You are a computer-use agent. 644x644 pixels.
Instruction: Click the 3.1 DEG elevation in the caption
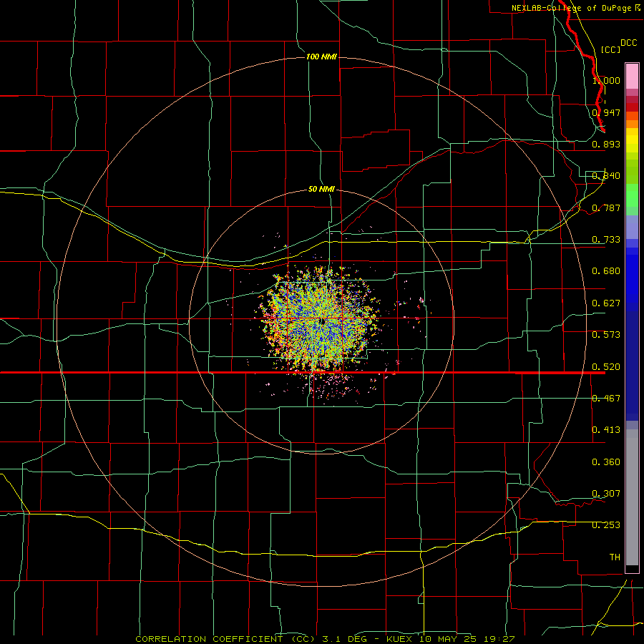[344, 639]
